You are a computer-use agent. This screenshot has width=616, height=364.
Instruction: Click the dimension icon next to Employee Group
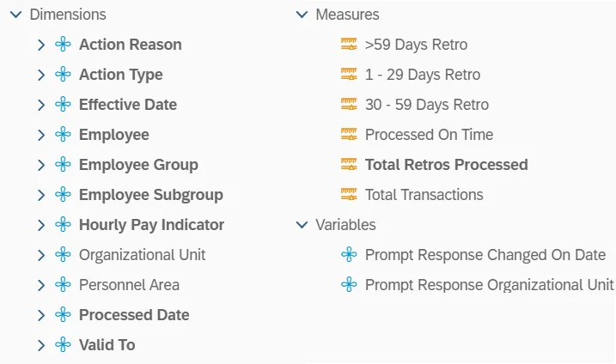63,165
